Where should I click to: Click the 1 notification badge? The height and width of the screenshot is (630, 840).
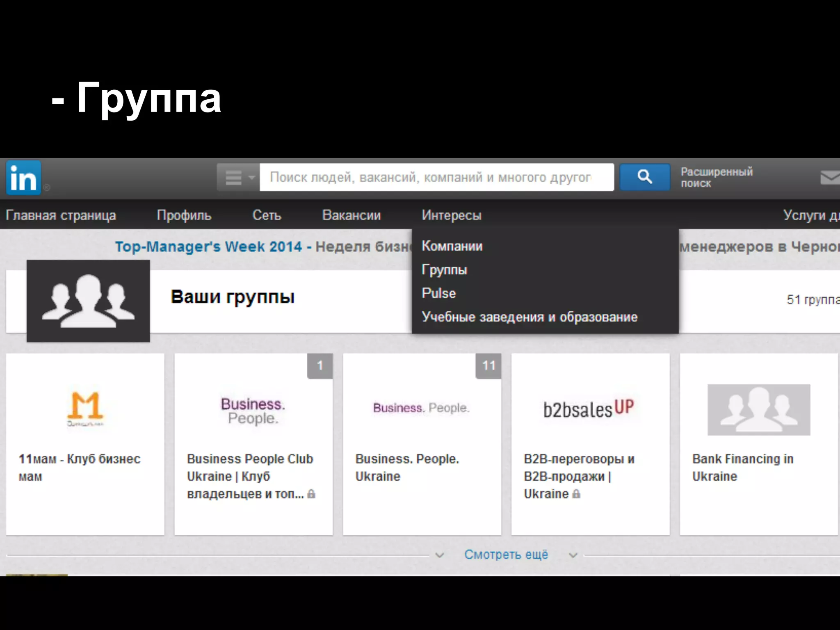[320, 366]
